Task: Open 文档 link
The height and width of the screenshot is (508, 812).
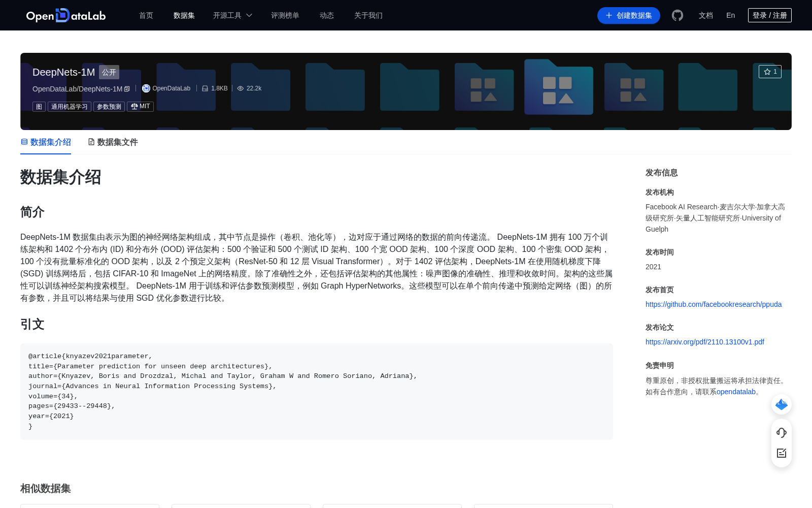Action: point(706,15)
